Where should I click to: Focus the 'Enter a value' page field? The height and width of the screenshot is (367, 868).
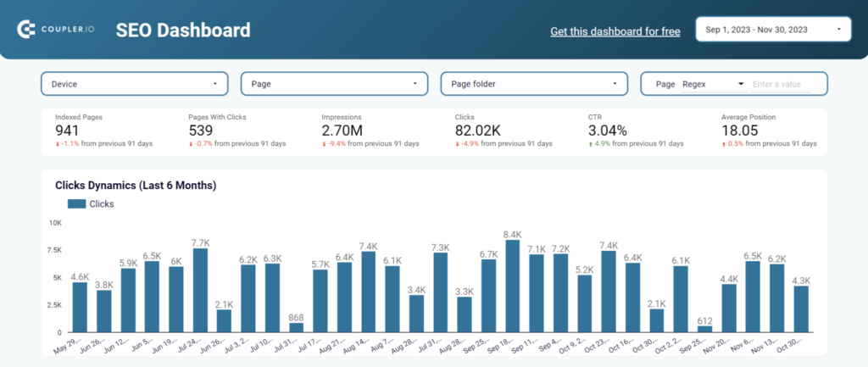coord(781,84)
